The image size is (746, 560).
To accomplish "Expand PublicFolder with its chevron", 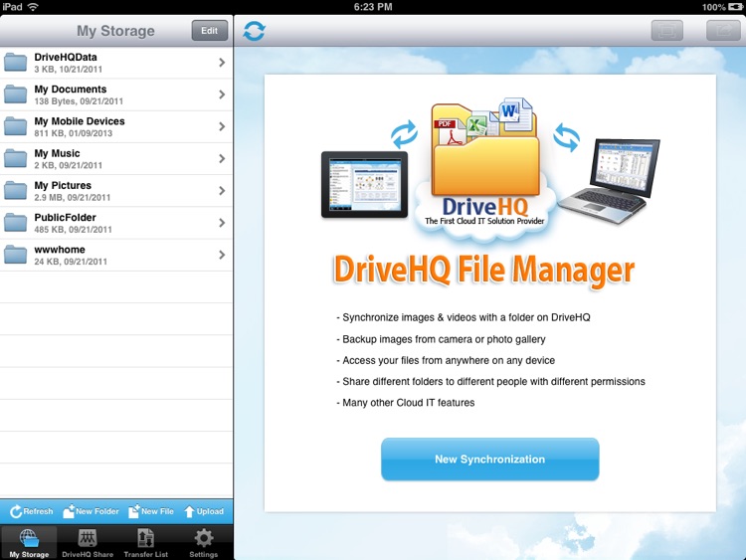I will pos(222,223).
